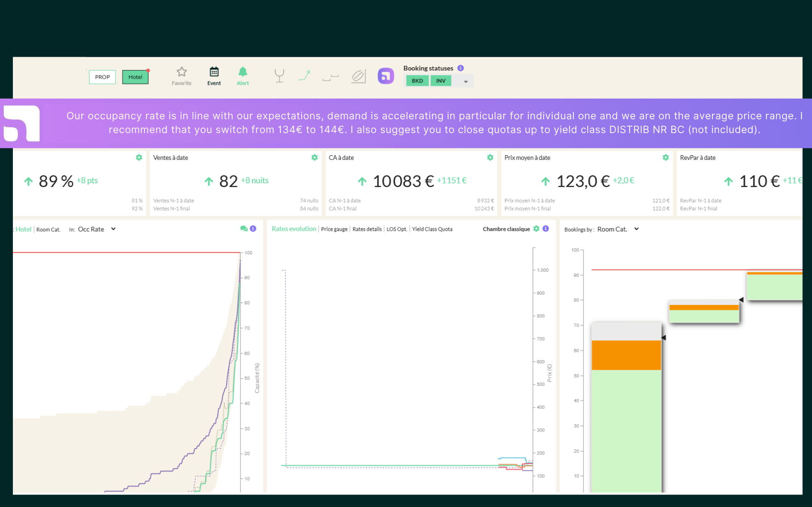Click the purple assistant logo icon
The width and height of the screenshot is (812, 507).
pos(386,76)
